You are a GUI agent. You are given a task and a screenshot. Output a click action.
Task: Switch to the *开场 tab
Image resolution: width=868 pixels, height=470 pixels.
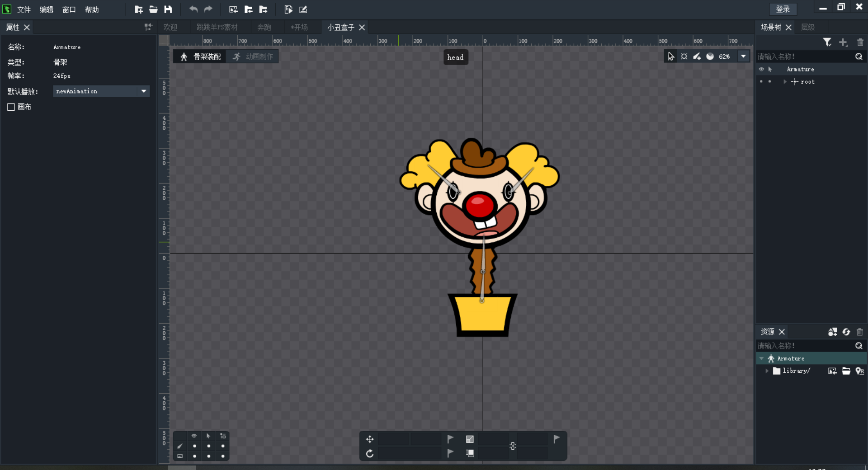(299, 27)
